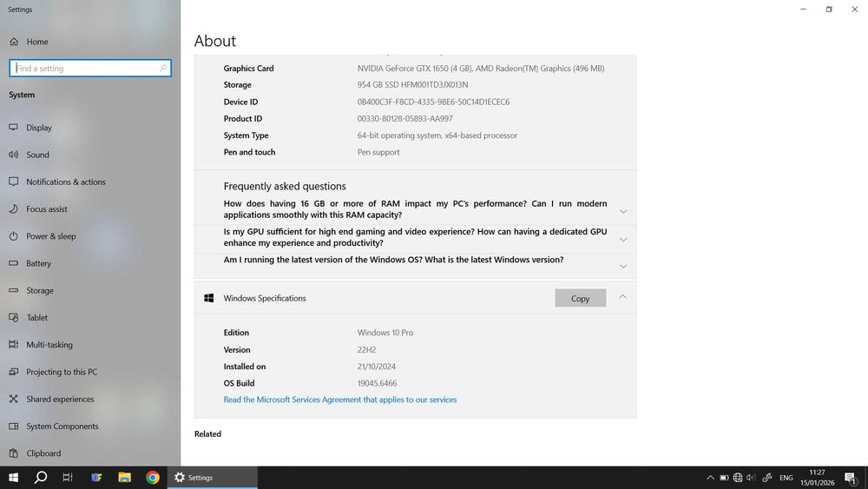Click the Windows 10 Pro edition value
The image size is (868, 489).
click(385, 333)
